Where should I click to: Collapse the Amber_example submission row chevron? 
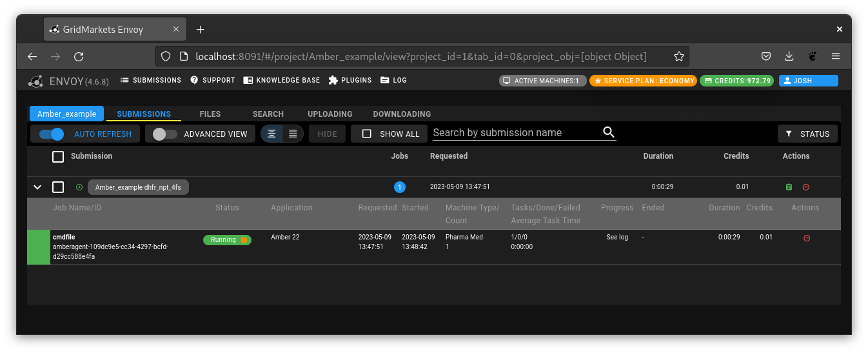tap(37, 187)
